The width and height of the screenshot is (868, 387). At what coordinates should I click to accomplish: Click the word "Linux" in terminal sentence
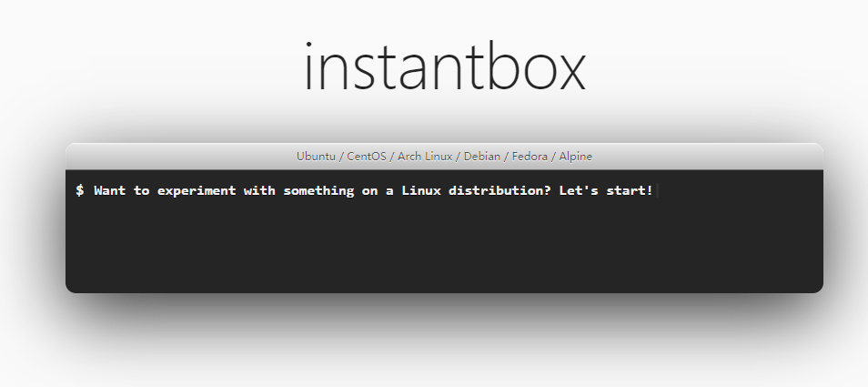pos(421,190)
